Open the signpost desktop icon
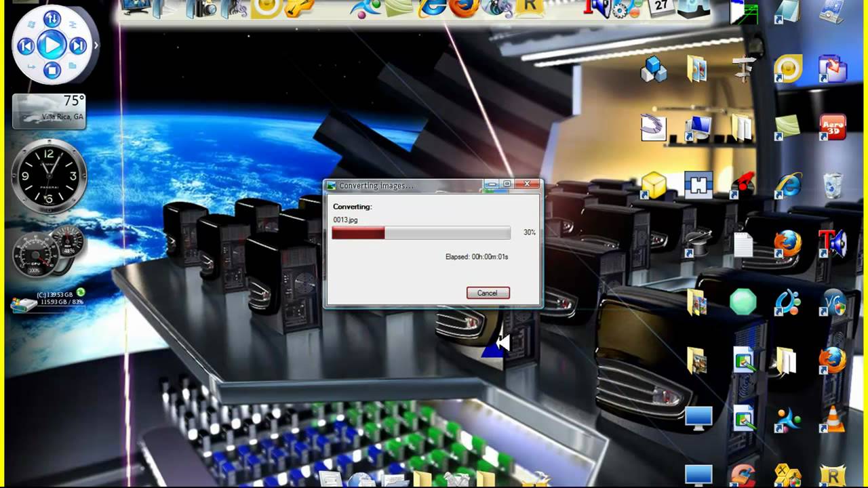Screen dimensions: 868x488 point(743,68)
